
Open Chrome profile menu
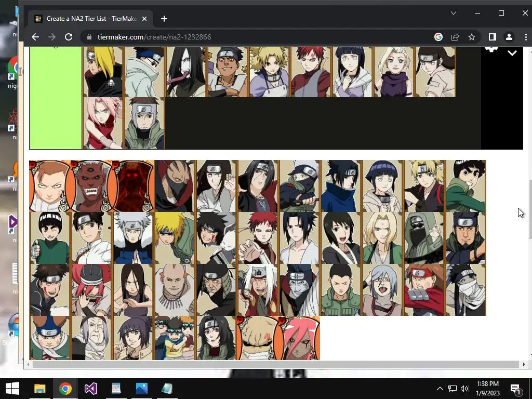tap(509, 37)
